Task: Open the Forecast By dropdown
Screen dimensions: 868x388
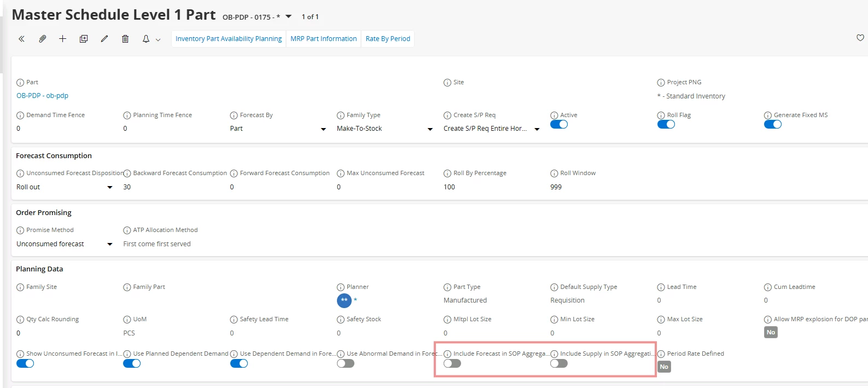Action: [x=323, y=129]
